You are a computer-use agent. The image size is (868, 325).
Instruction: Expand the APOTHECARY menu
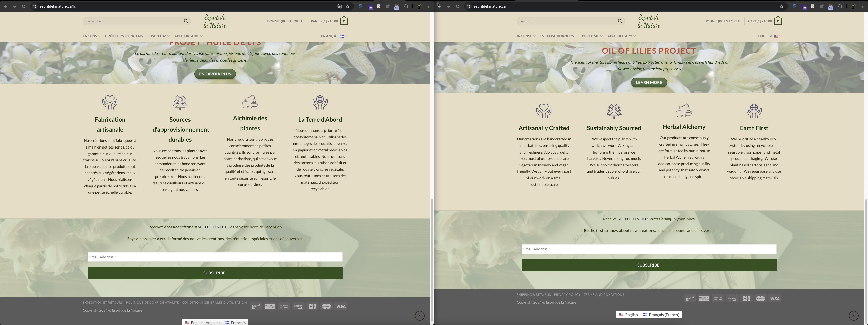coord(621,36)
